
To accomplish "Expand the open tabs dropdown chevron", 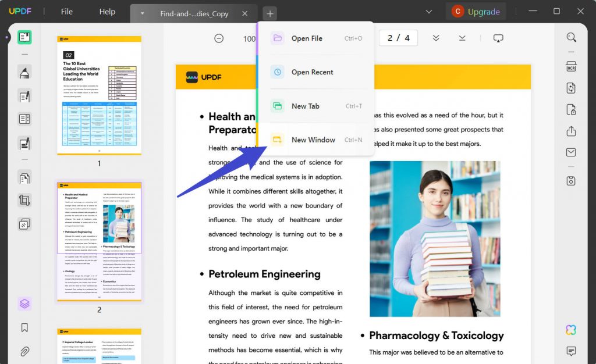I will [x=429, y=11].
